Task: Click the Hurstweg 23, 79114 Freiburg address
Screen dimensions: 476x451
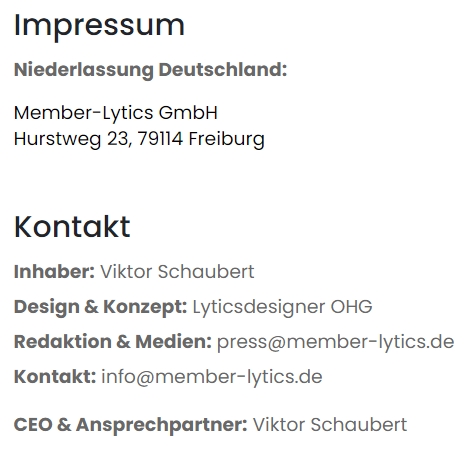Action: 139,139
